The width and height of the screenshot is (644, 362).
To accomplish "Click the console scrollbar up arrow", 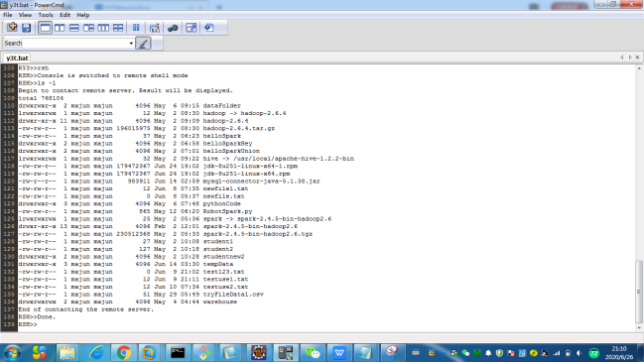I will (x=639, y=68).
